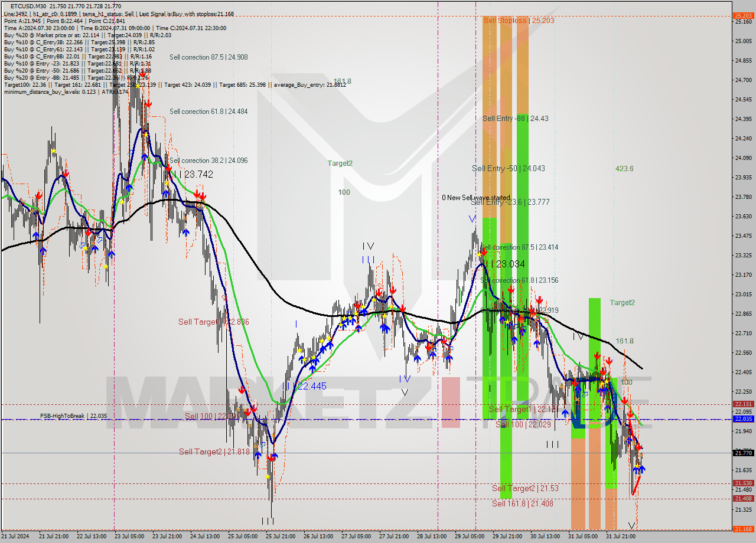
Task: Click the 25 Jul 21:00 time label
Action: coord(281,537)
